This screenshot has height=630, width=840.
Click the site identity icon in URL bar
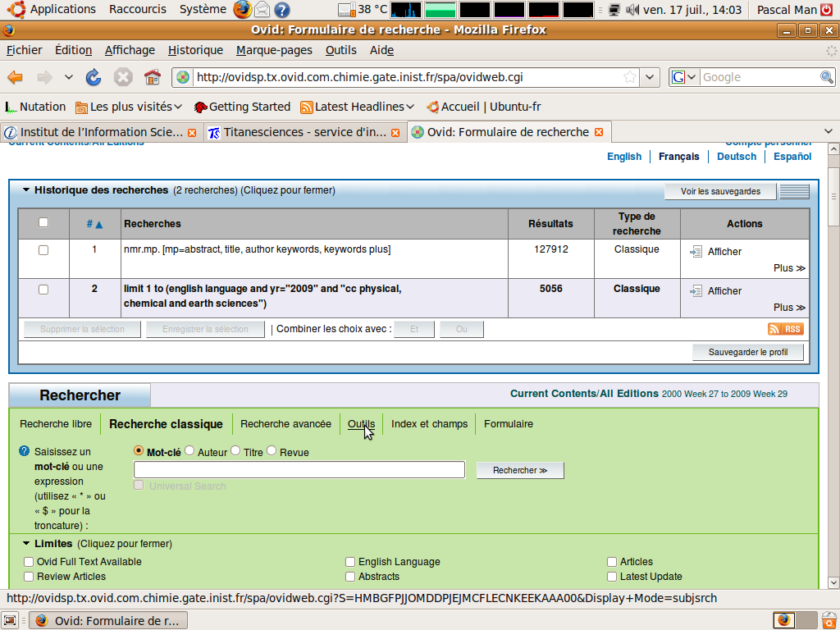183,77
